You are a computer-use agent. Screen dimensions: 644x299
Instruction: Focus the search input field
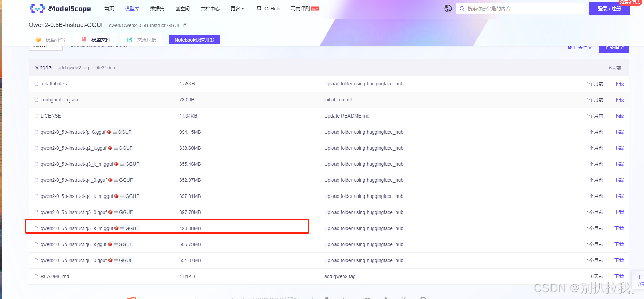coord(520,9)
